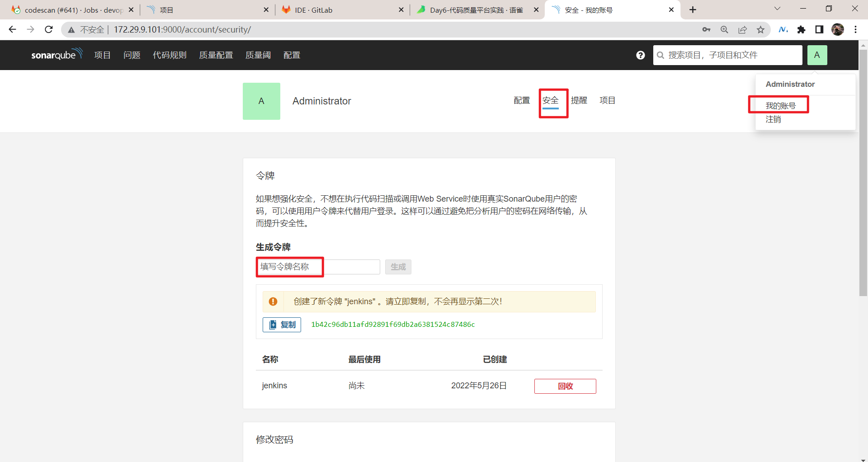Click the zoom magnifier icon in address bar
Screen dimensions: 868x462
(724, 29)
